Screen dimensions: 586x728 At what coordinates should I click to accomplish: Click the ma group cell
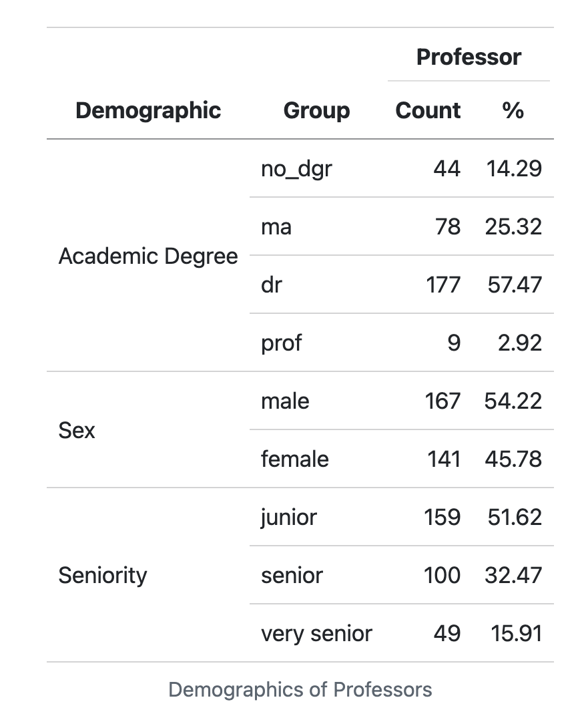coord(276,226)
